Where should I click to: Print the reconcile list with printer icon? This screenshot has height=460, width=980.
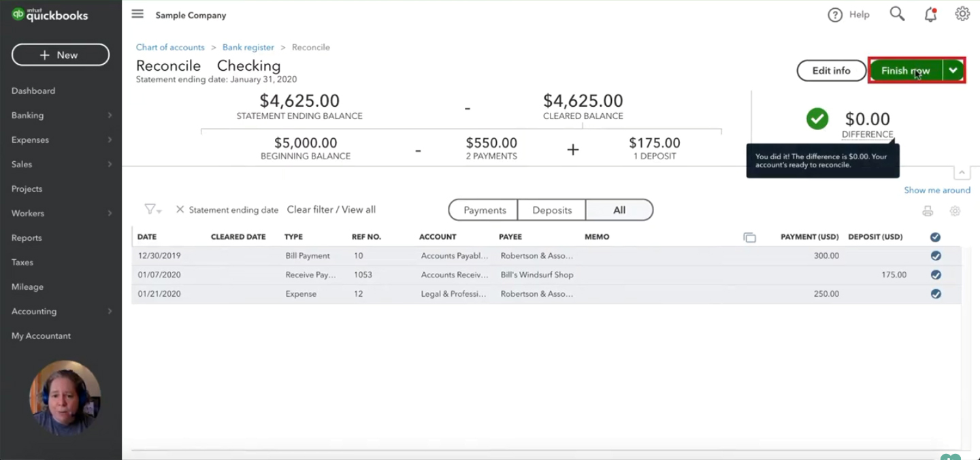[928, 211]
